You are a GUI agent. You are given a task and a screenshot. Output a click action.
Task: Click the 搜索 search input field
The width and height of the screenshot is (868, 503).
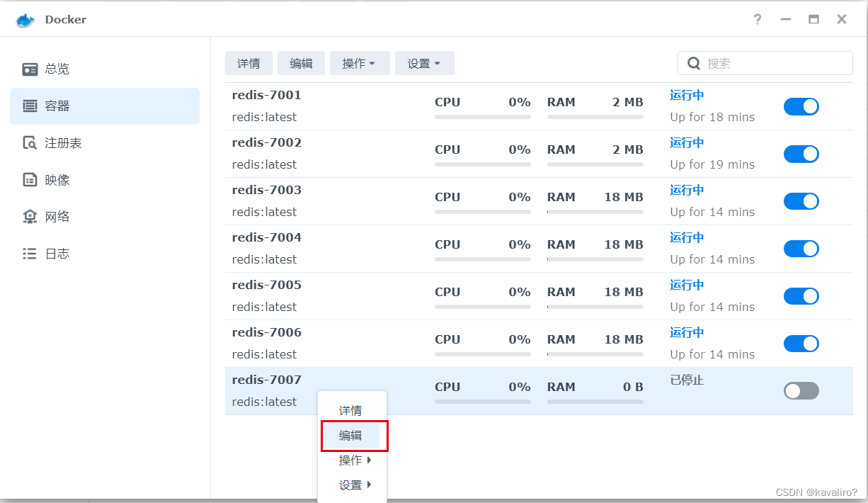(765, 63)
